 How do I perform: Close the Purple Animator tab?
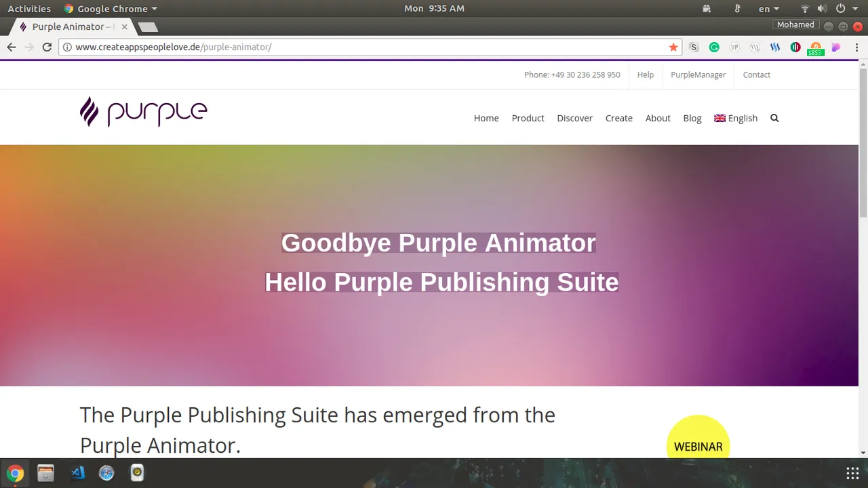tap(124, 27)
